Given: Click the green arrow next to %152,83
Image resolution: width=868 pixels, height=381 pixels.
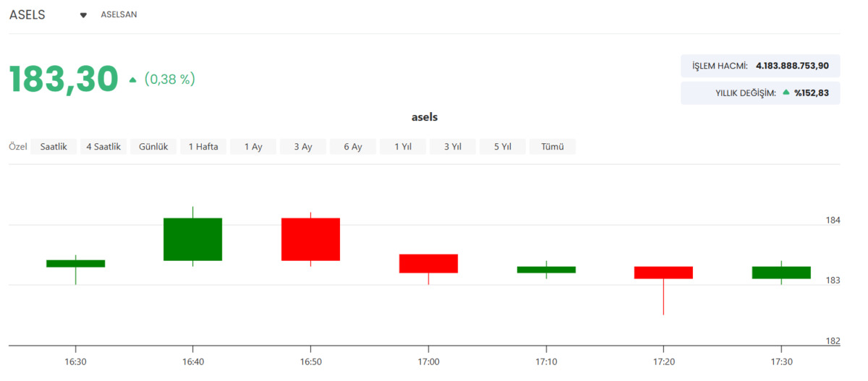Looking at the screenshot, I should 786,93.
